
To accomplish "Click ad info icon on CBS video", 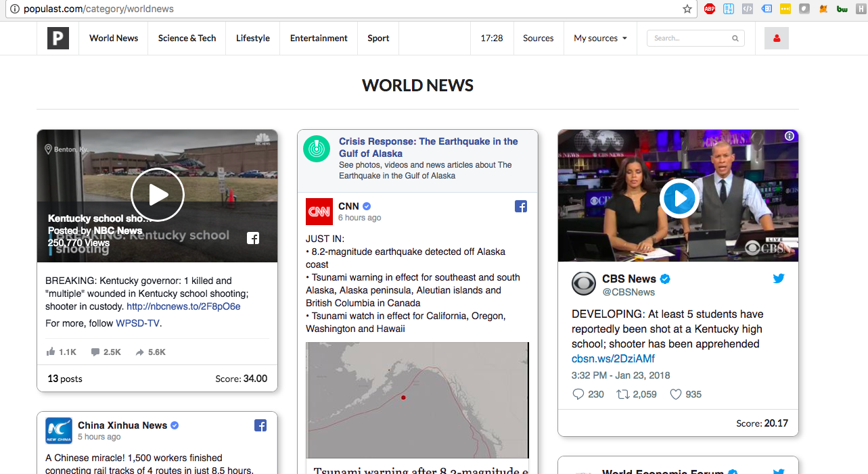I will pos(790,137).
